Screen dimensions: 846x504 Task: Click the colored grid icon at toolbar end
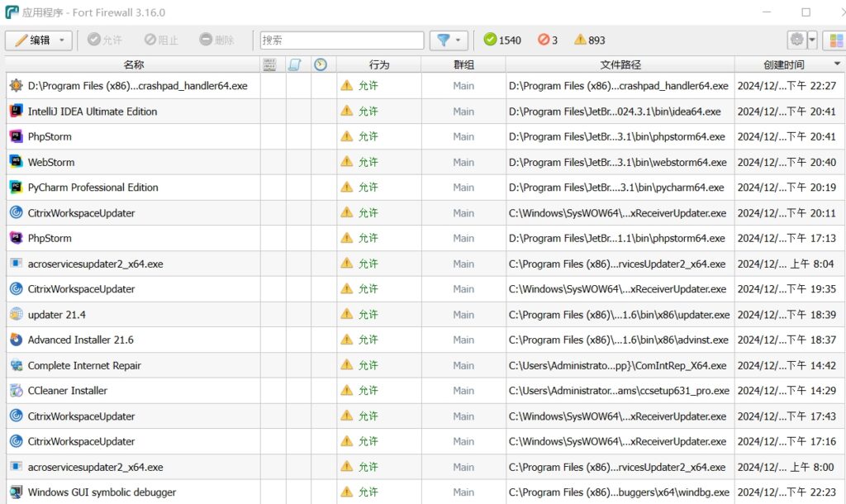pos(836,40)
